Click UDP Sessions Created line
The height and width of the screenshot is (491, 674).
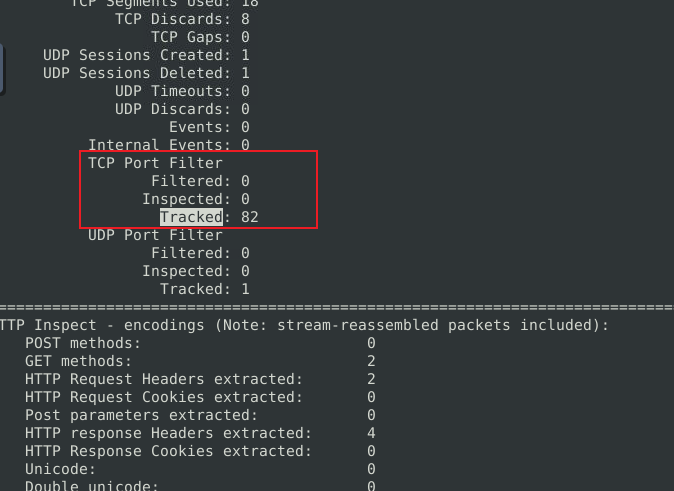146,55
